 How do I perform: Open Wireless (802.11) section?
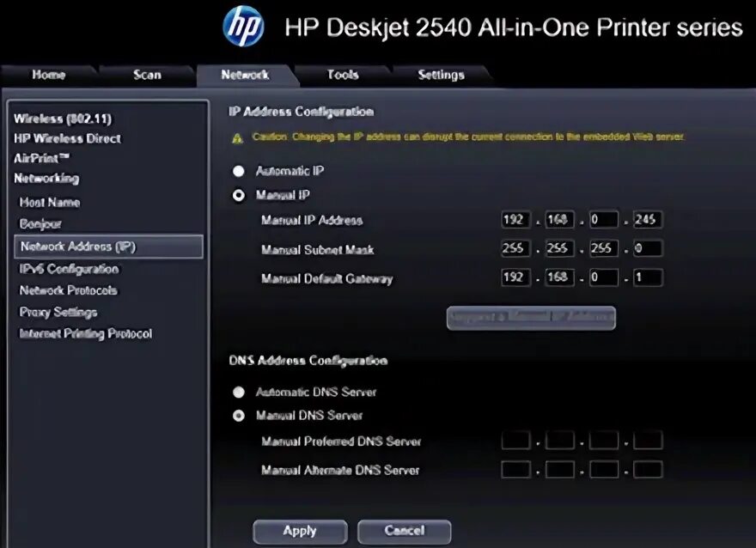coord(63,119)
